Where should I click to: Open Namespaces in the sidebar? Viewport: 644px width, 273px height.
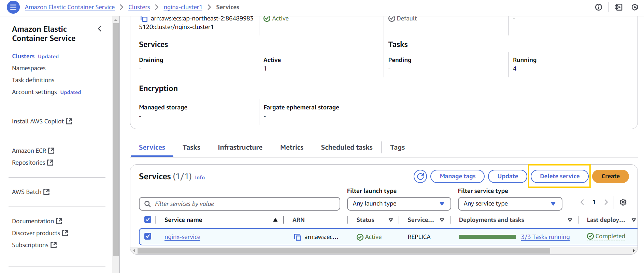pos(29,68)
